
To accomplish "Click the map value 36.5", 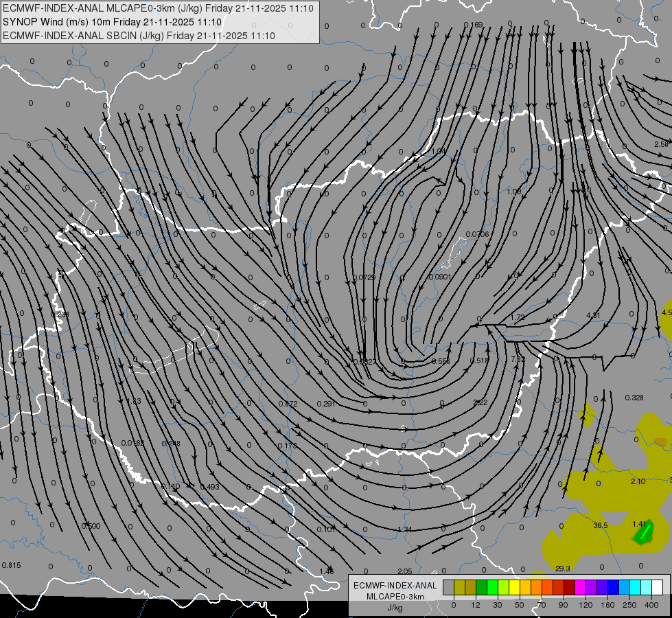I will click(x=601, y=525).
